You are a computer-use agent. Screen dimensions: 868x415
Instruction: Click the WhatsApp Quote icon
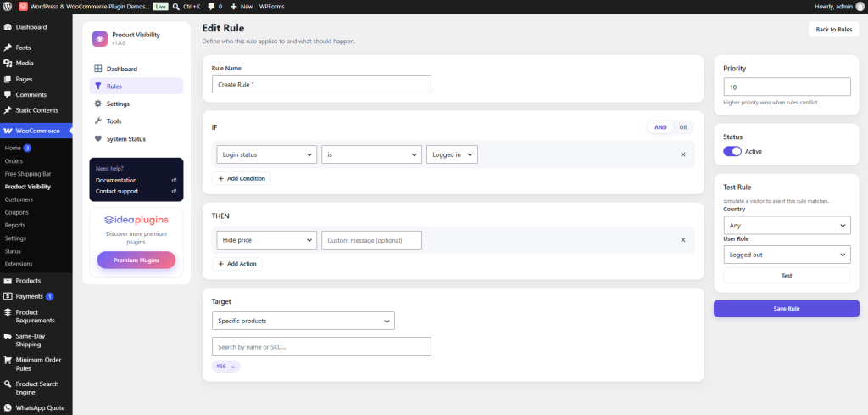point(8,408)
